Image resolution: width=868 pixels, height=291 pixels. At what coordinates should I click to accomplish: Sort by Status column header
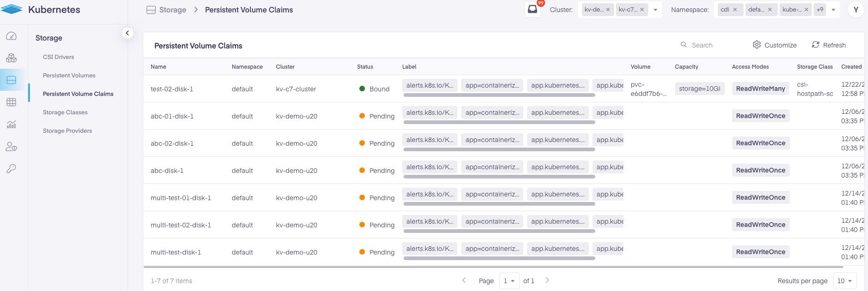pyautogui.click(x=365, y=67)
